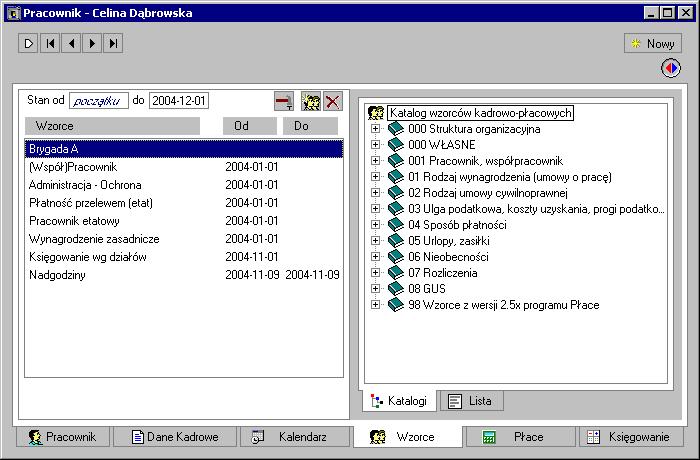Screen dimensions: 700x460
Task: Expand the 98 Wzorce z wersji 2.5x node
Action: tap(375, 305)
